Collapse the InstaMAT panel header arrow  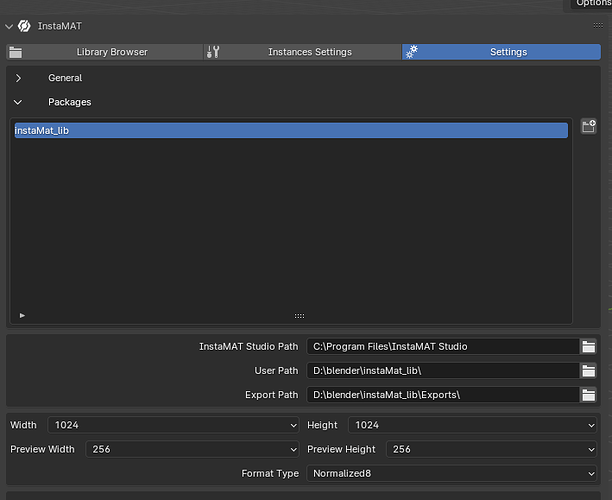[x=9, y=26]
